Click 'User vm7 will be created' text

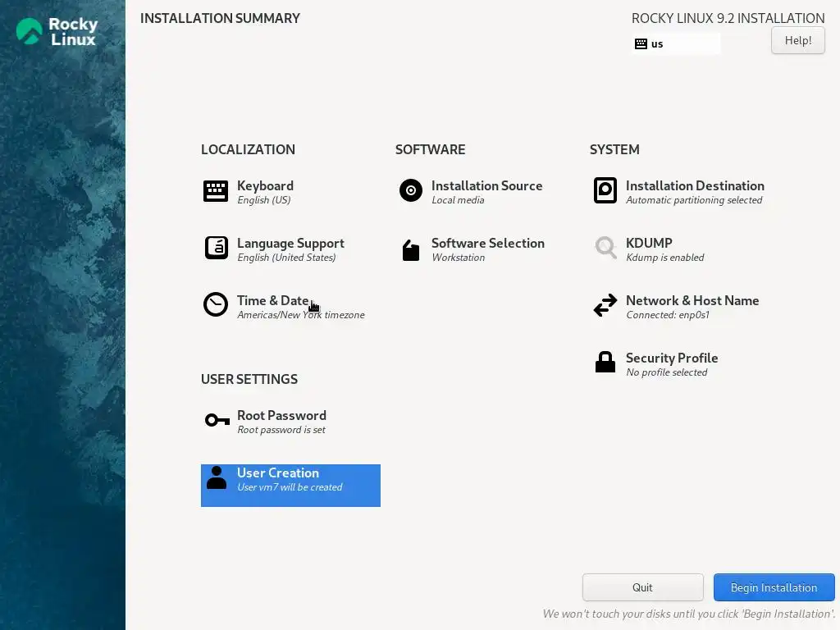pos(290,487)
